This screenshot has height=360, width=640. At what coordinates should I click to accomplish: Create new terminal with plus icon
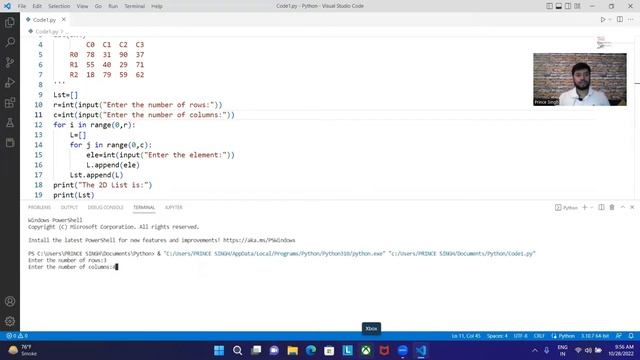[584, 207]
